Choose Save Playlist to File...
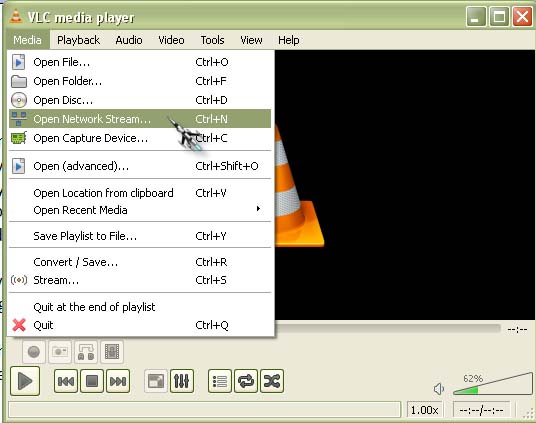536x423 pixels. (139, 236)
